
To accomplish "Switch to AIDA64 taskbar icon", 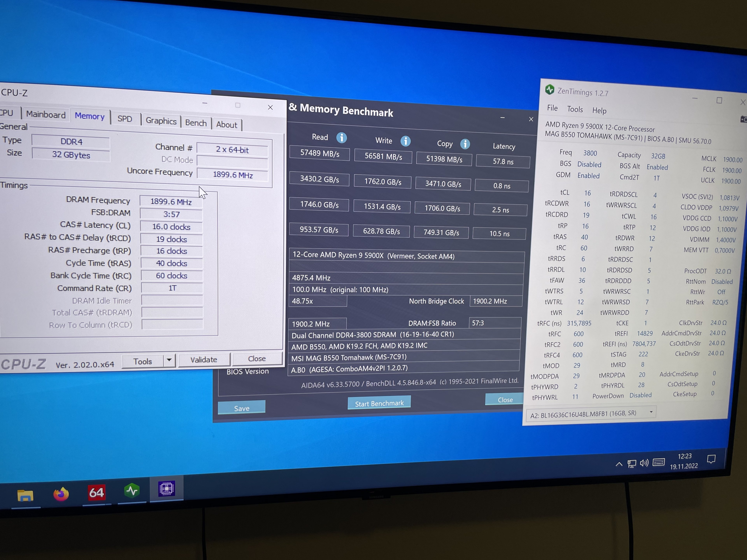I will point(96,493).
